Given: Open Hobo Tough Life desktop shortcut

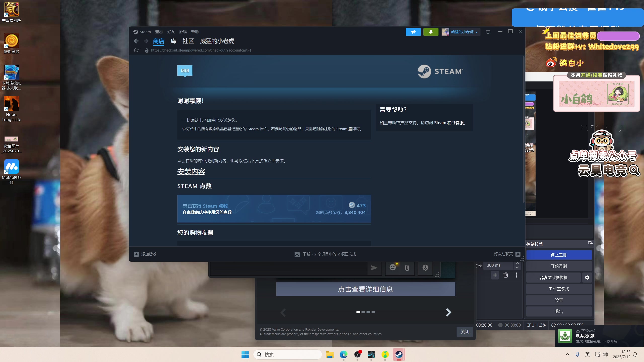Looking at the screenshot, I should pyautogui.click(x=11, y=109).
